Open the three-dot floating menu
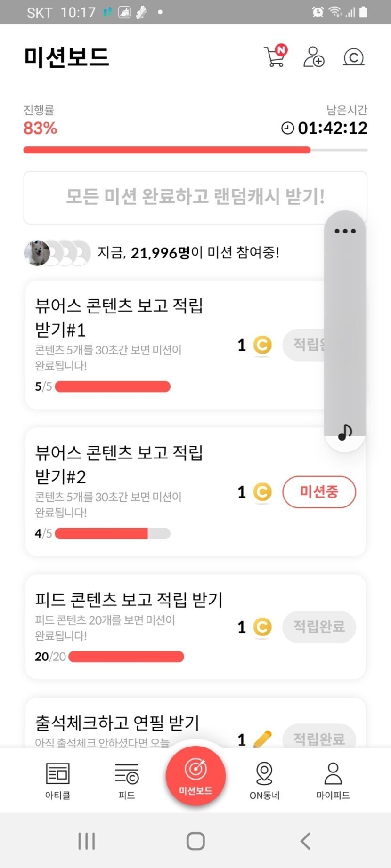This screenshot has height=868, width=391. pos(345,231)
